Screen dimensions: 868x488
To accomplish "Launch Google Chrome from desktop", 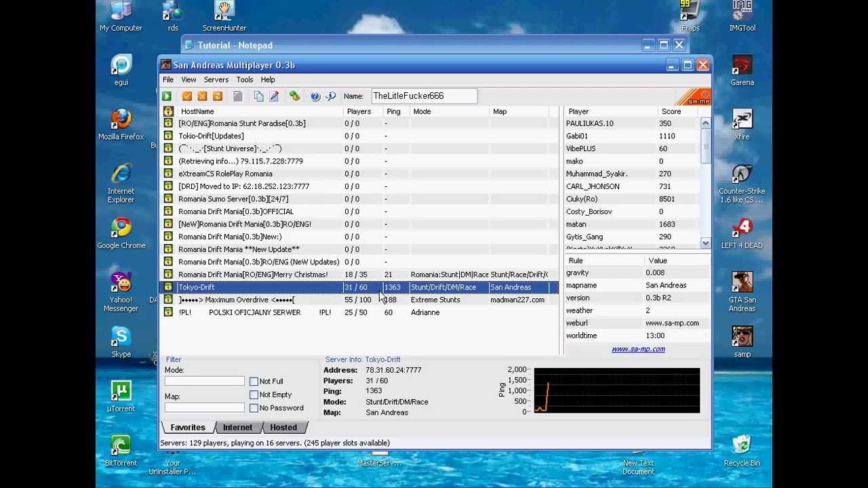I will coord(121,233).
